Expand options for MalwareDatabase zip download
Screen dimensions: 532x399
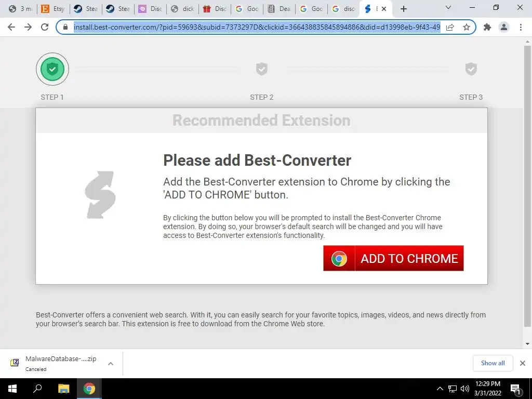(111, 363)
